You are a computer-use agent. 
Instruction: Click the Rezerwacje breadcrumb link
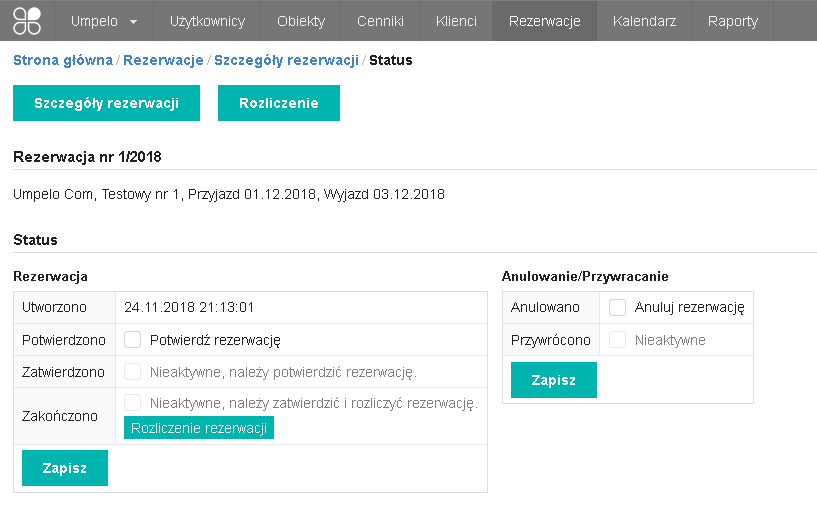163,60
